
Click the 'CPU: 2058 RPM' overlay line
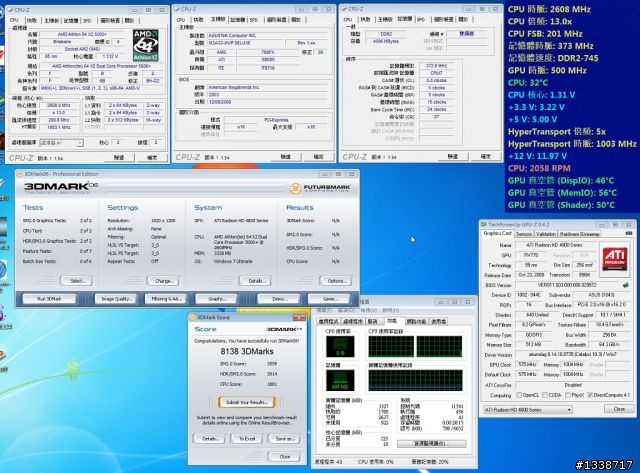click(539, 168)
